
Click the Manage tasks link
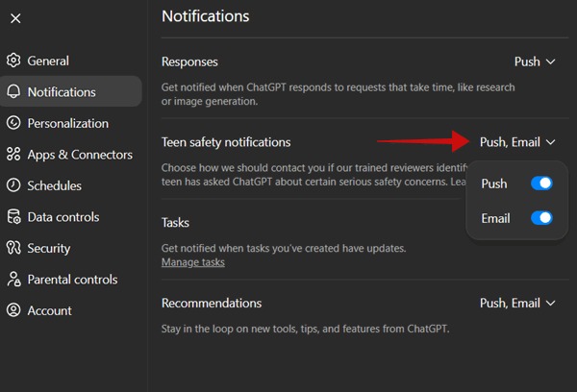(x=193, y=262)
